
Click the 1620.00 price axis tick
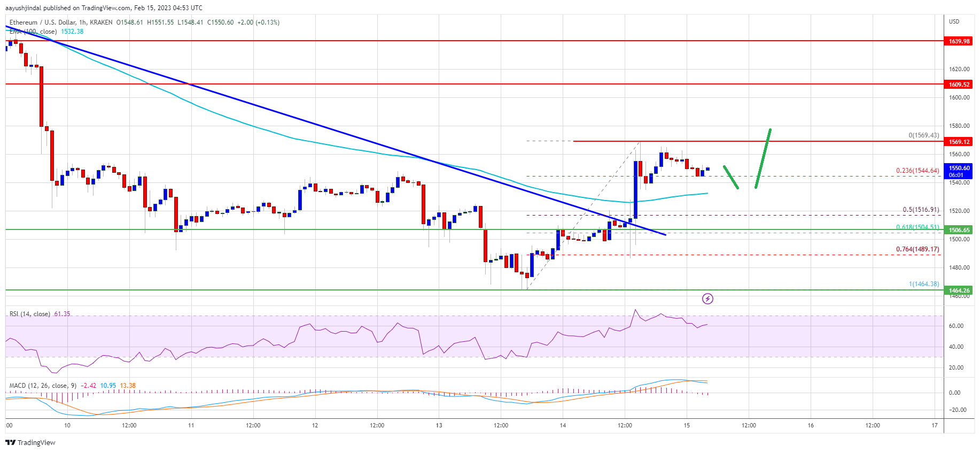click(x=959, y=69)
